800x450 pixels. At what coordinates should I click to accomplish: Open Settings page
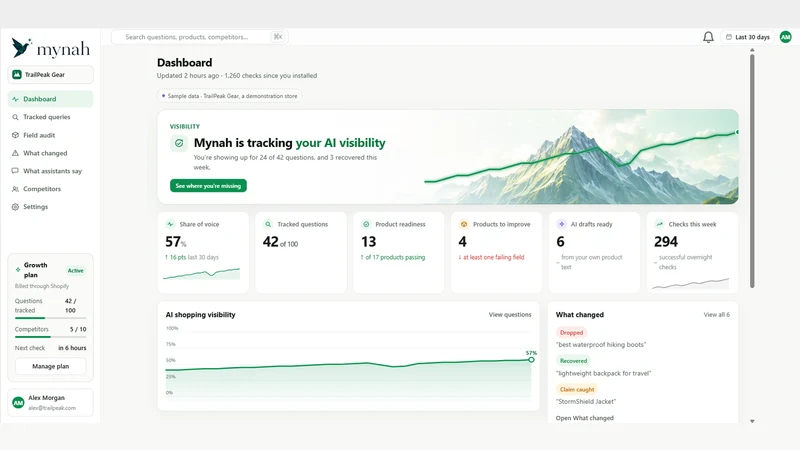[51, 207]
